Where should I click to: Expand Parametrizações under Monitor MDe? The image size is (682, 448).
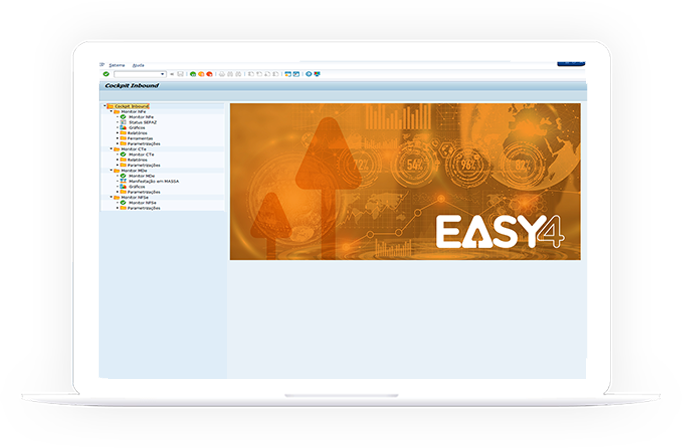117,192
